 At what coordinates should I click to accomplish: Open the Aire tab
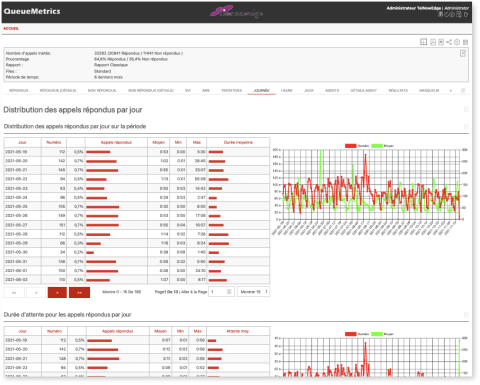coord(206,91)
